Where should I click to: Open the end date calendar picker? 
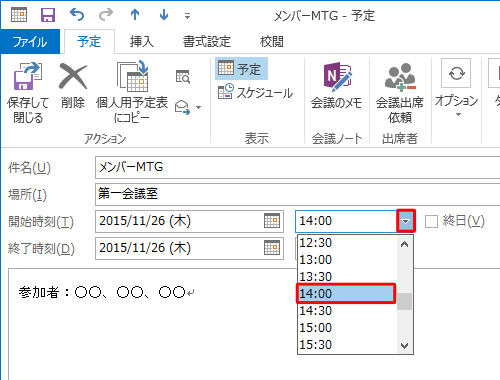[272, 248]
